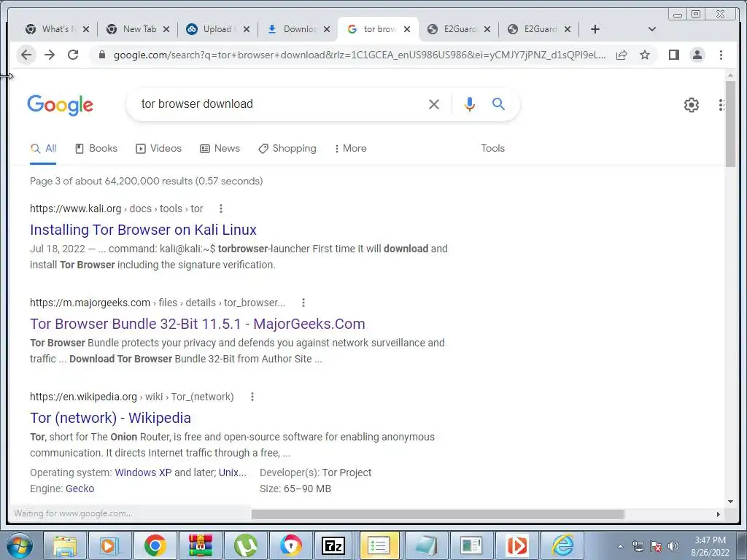Viewport: 747px width, 560px height.
Task: Open Windows Explorer from the taskbar
Action: (x=65, y=545)
